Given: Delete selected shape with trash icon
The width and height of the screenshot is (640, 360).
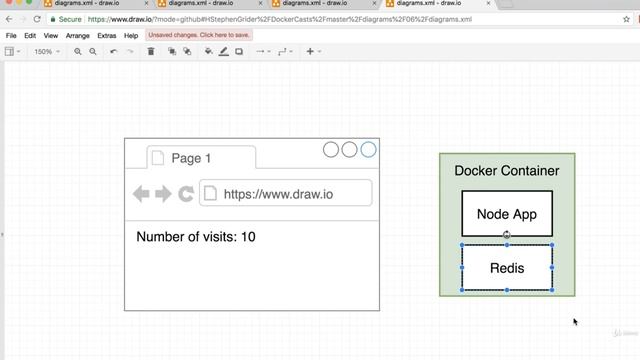Looking at the screenshot, I should pos(151,51).
